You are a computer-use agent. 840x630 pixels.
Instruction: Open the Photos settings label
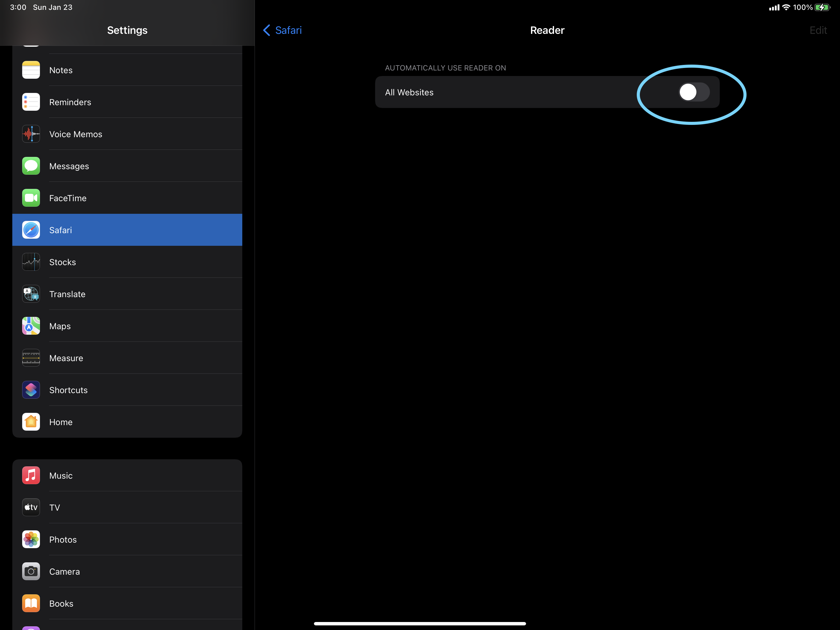[x=63, y=540]
